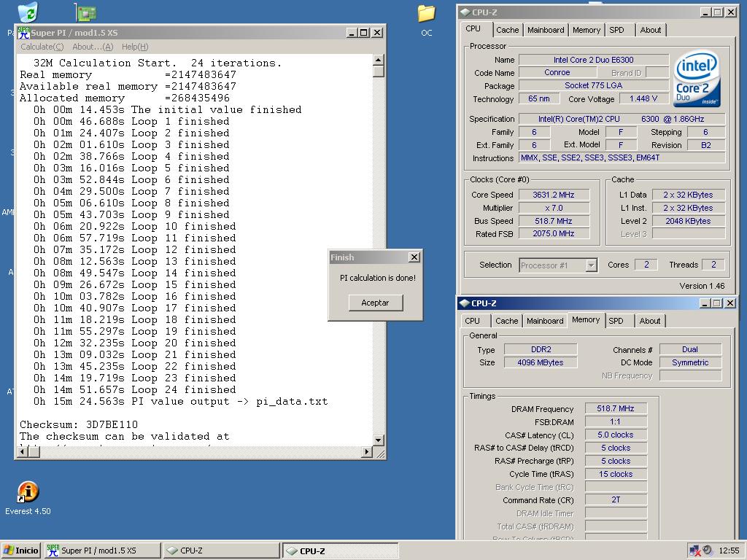Launch Everest 4.50 desktop shortcut
The width and height of the screenshot is (747, 560).
[28, 492]
